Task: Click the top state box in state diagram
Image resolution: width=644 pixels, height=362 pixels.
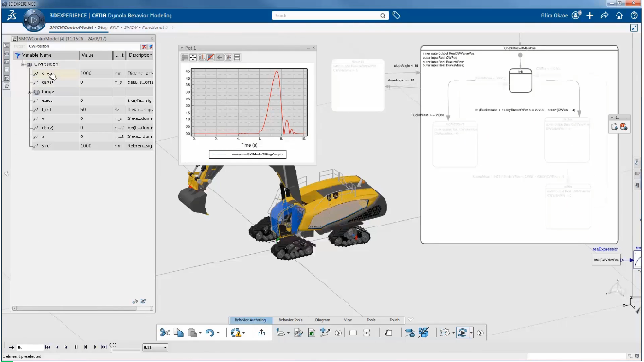Action: (520, 81)
